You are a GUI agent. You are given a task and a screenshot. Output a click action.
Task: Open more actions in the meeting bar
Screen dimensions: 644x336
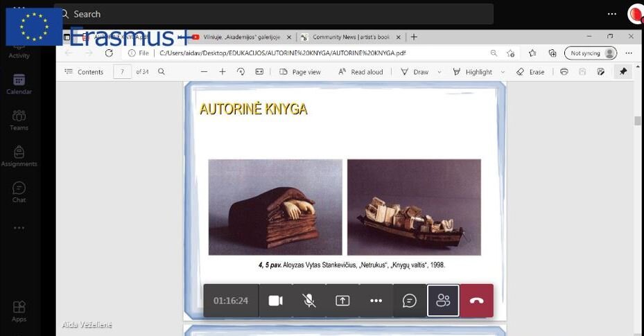376,301
